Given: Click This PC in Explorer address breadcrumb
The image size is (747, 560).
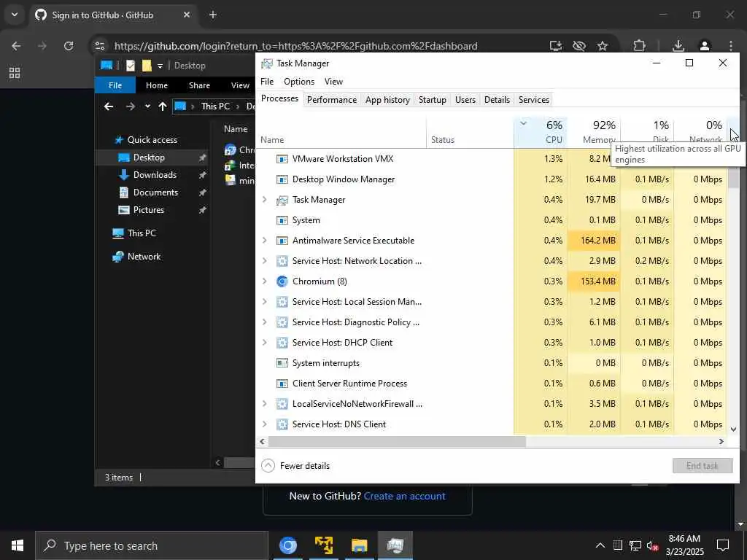Looking at the screenshot, I should point(215,106).
